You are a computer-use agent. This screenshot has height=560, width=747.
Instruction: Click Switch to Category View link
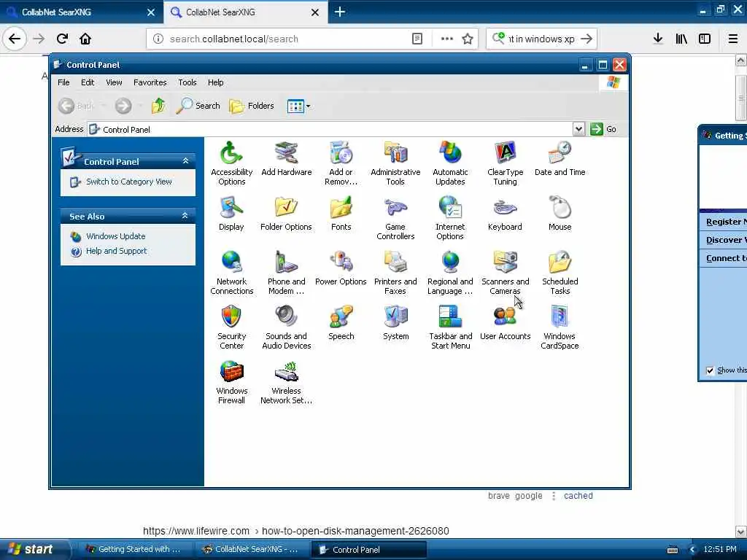tap(128, 182)
